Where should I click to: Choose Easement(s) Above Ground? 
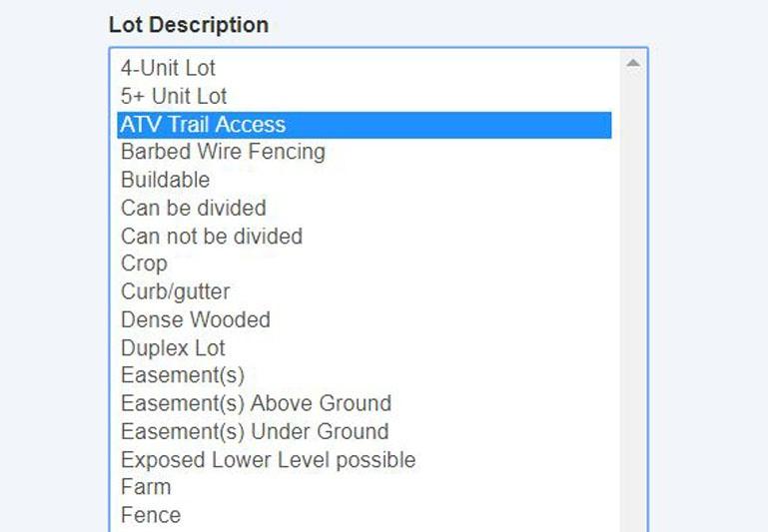(256, 404)
